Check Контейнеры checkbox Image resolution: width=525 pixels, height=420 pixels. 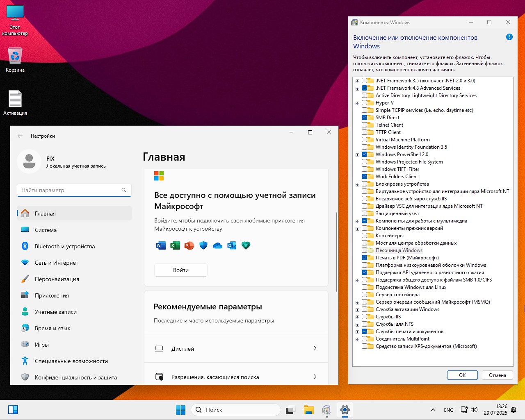pyautogui.click(x=365, y=236)
